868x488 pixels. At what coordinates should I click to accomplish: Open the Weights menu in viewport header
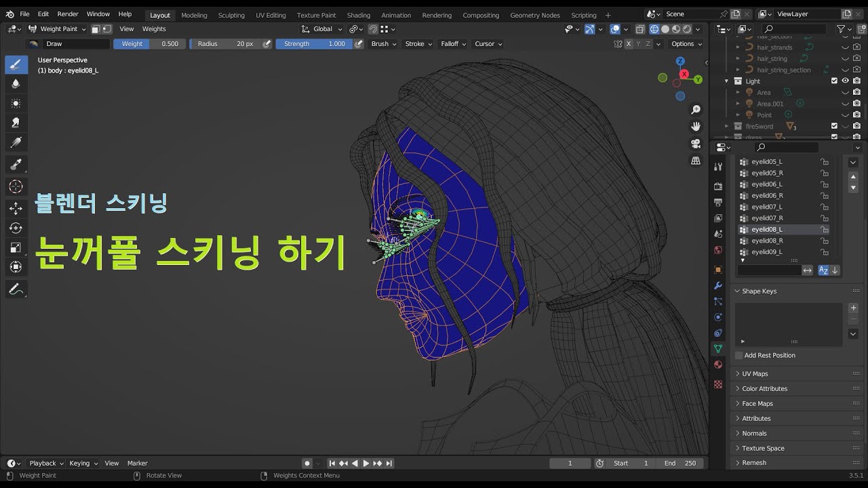[154, 29]
